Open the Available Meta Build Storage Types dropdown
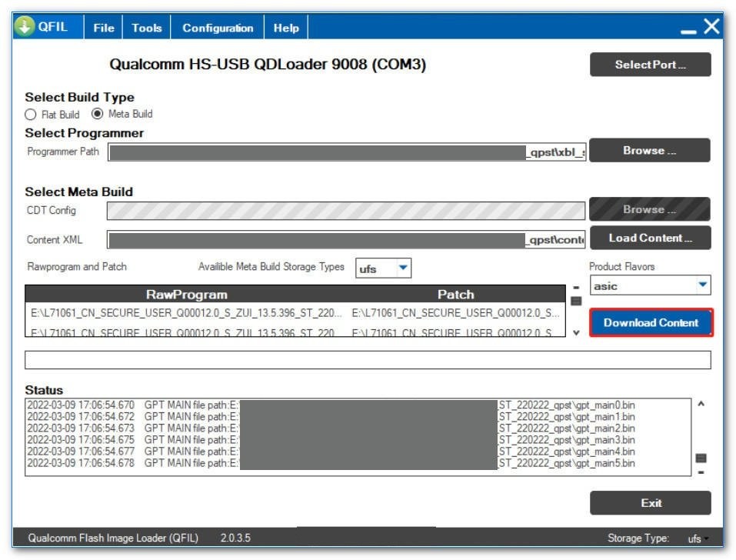The height and width of the screenshot is (560, 736). [383, 268]
